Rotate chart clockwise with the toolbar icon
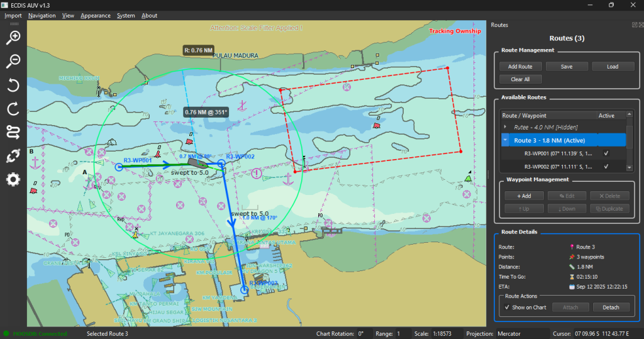 point(13,109)
